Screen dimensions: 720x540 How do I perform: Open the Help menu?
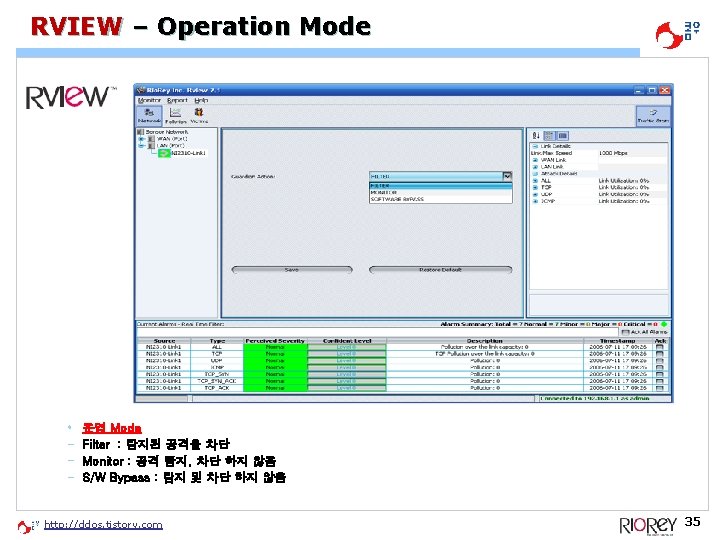(x=201, y=100)
